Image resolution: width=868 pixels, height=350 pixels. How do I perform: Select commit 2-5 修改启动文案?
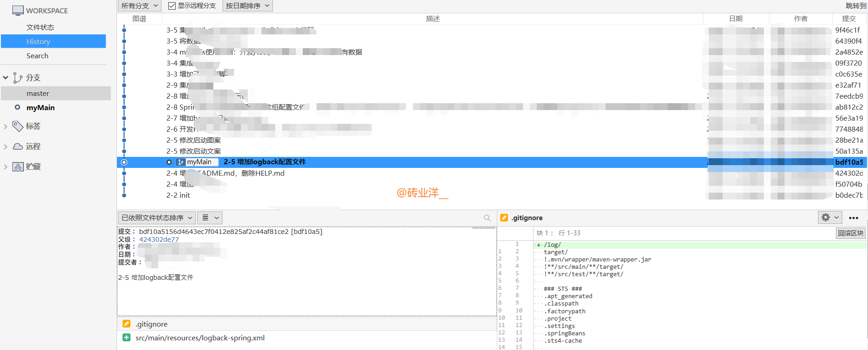(194, 151)
